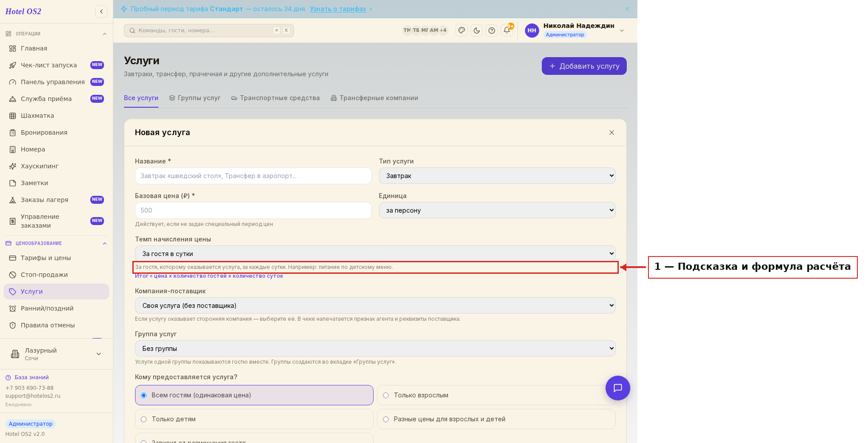Switch to Группы услуг tab
The image size is (868, 443).
pyautogui.click(x=195, y=98)
